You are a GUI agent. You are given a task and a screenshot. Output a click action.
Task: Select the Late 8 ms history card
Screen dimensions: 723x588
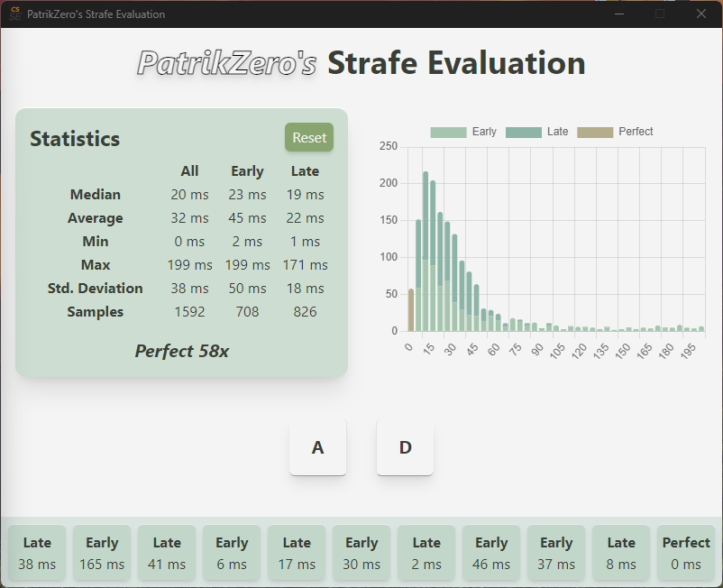tap(621, 553)
